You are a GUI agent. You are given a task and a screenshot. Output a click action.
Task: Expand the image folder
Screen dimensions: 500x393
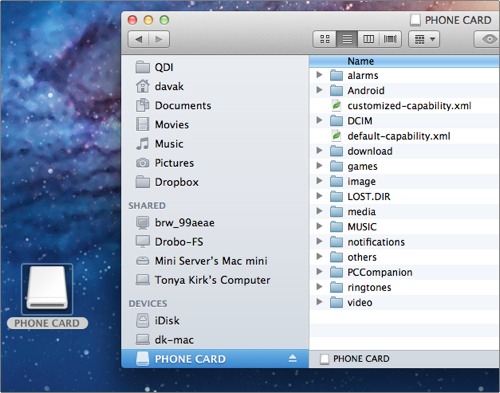tap(319, 181)
